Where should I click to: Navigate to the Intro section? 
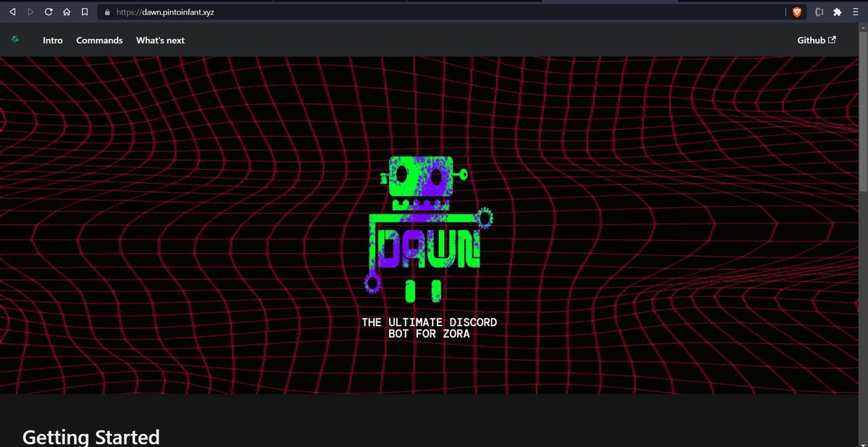(53, 41)
